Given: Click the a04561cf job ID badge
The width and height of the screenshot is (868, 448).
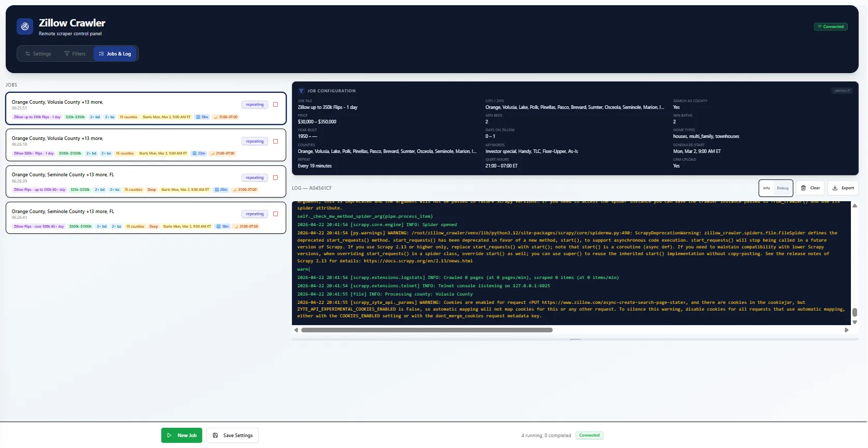Looking at the screenshot, I should [842, 91].
